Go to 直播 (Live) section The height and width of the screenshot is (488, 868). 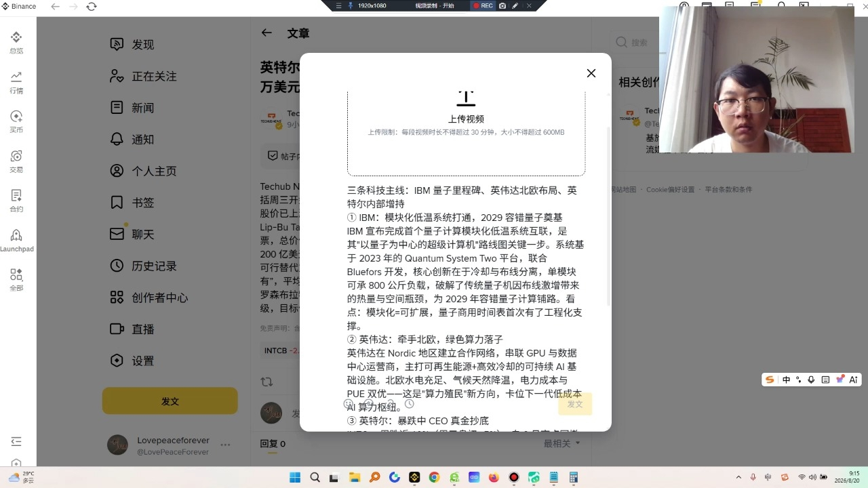tap(132, 329)
